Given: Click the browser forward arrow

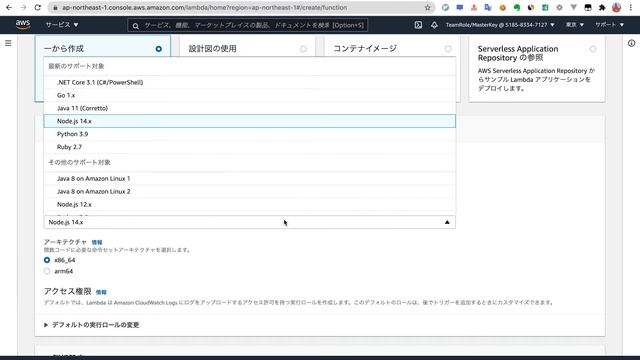Looking at the screenshot, I should (x=23, y=7).
